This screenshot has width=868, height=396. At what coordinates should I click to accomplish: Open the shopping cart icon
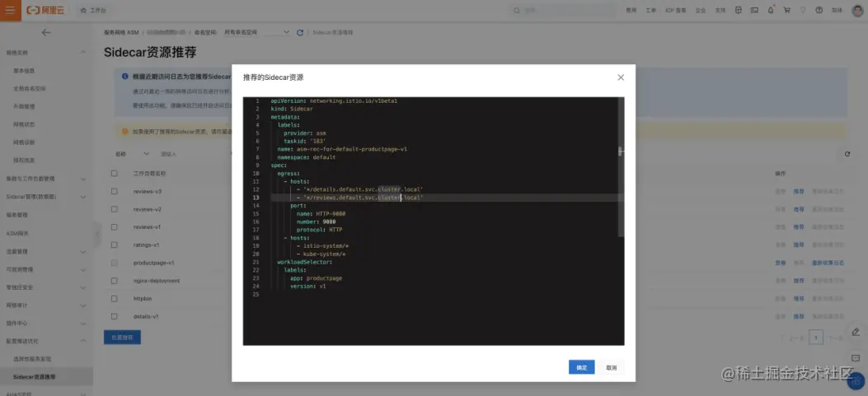(x=786, y=11)
